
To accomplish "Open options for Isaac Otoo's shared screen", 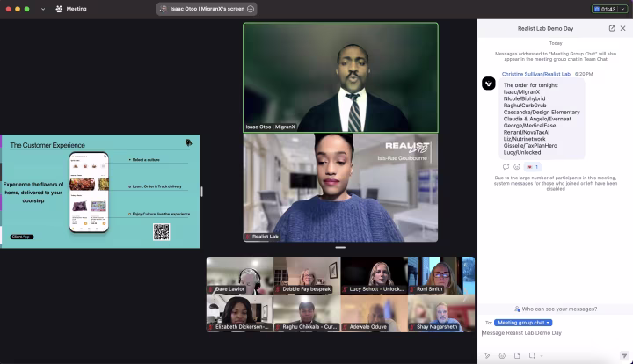I will (x=251, y=9).
